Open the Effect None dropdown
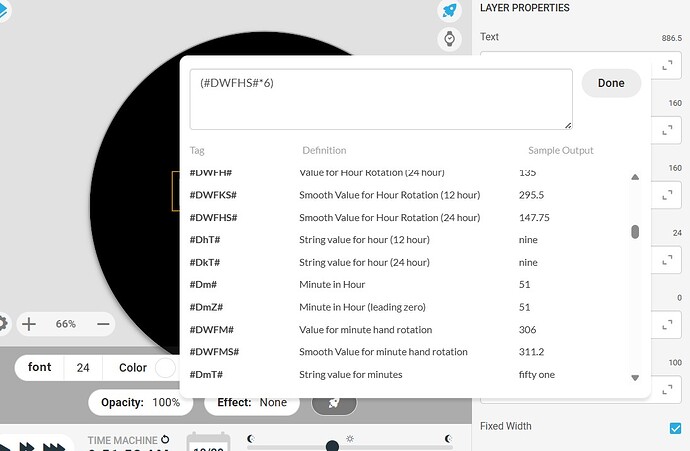The image size is (690, 451). pos(252,402)
